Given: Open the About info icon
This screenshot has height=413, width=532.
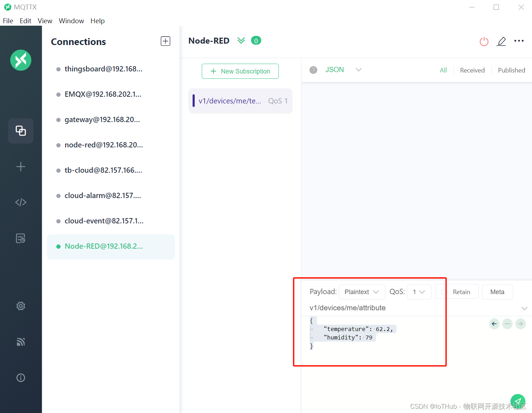Looking at the screenshot, I should coord(21,378).
